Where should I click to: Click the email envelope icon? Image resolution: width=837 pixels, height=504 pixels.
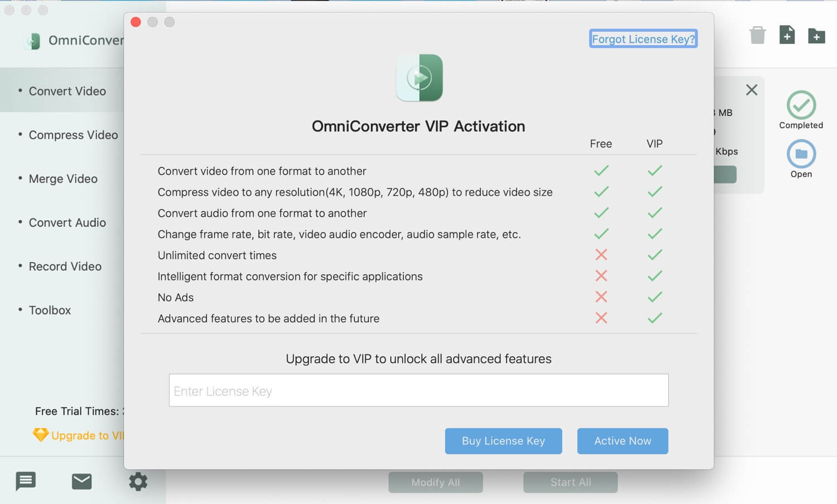pos(81,481)
